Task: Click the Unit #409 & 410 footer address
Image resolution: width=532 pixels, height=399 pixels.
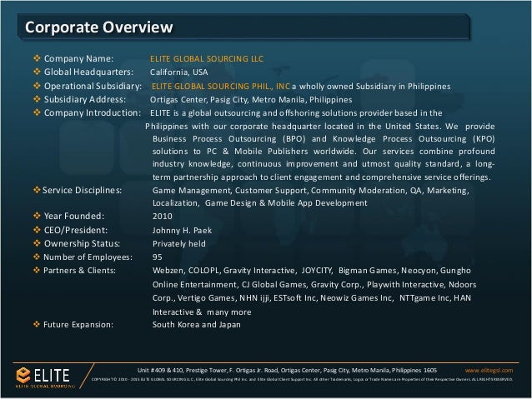Action: click(287, 370)
